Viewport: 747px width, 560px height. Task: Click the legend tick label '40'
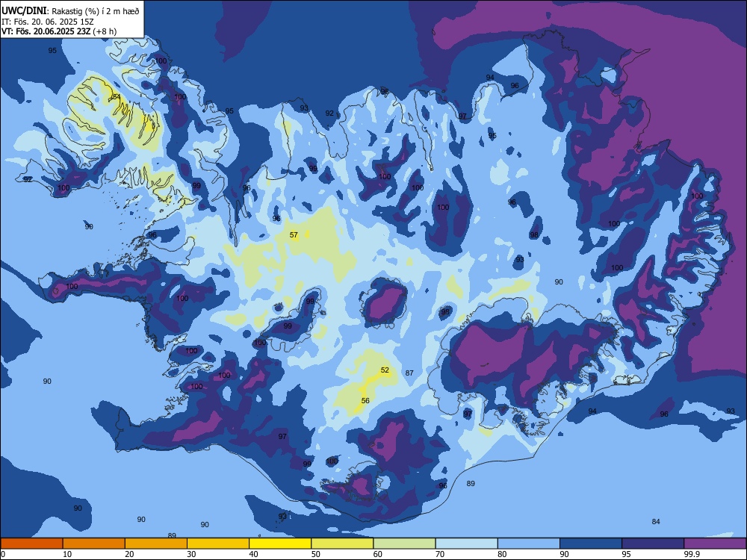click(x=254, y=554)
